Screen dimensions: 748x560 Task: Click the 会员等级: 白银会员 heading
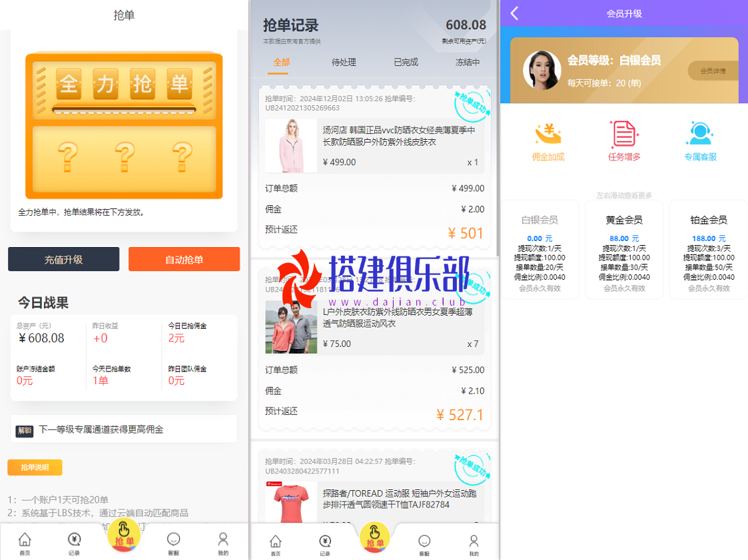click(614, 61)
